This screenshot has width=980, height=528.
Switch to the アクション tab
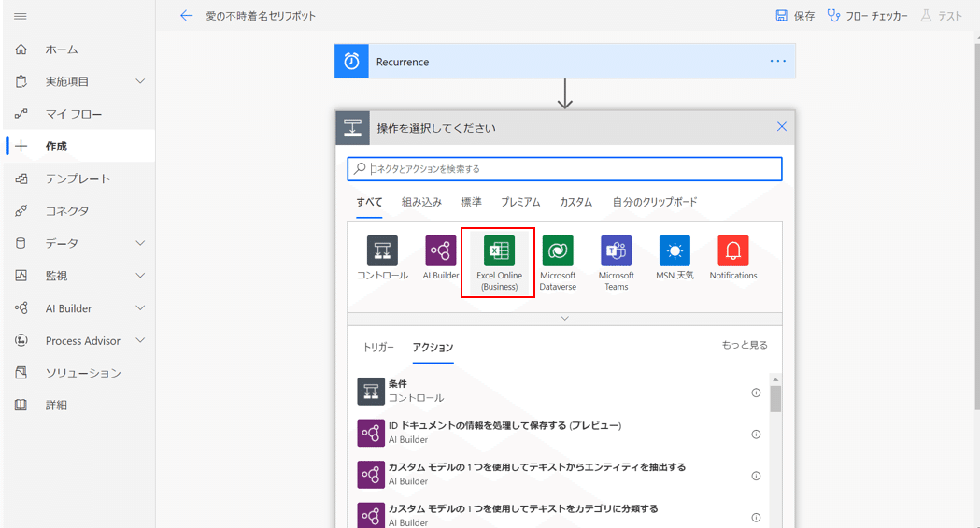point(433,348)
